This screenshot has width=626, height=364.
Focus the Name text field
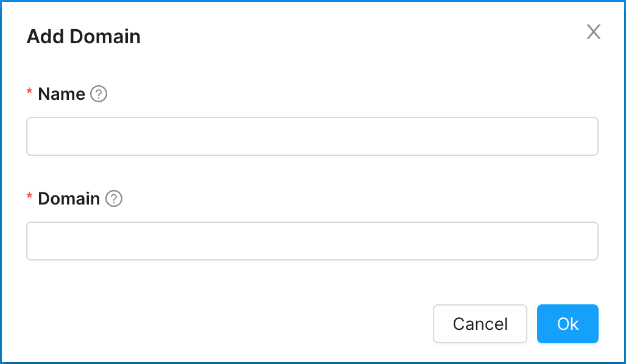312,136
